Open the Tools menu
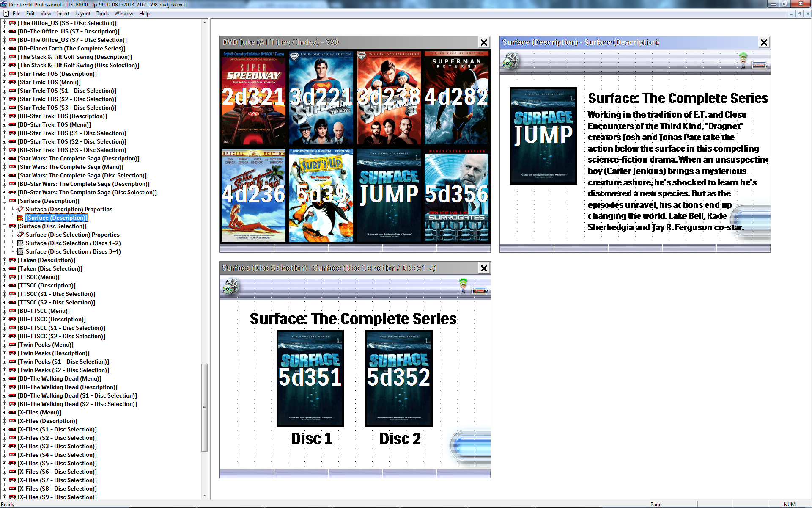 click(102, 14)
